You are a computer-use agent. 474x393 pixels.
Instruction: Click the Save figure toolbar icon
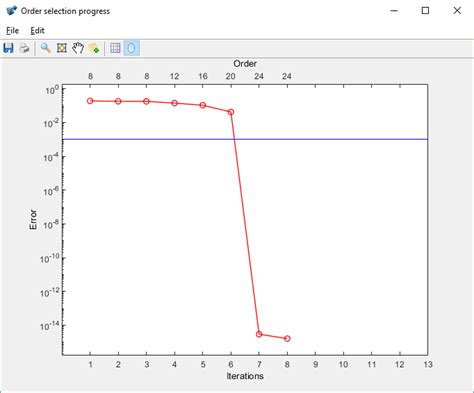pyautogui.click(x=8, y=48)
